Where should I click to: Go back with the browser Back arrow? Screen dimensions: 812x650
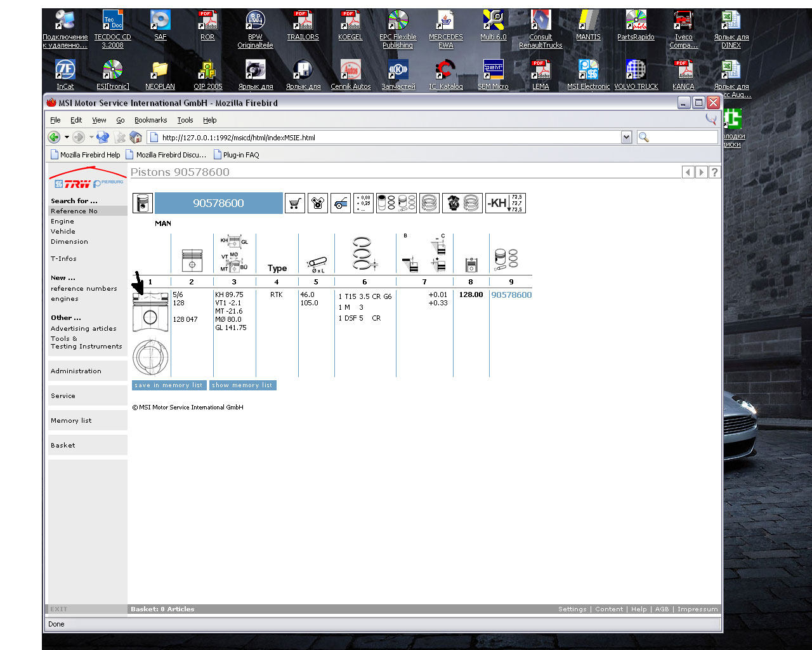pyautogui.click(x=54, y=137)
